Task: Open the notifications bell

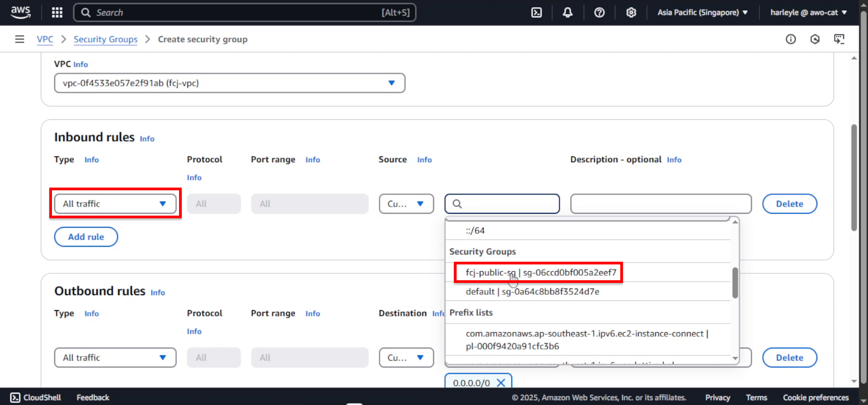Action: pyautogui.click(x=567, y=12)
